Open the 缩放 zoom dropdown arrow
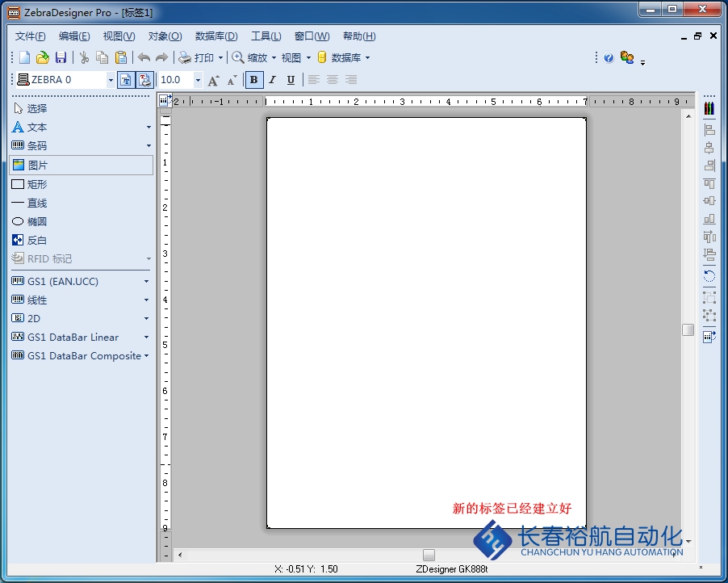The image size is (728, 583). 274,57
